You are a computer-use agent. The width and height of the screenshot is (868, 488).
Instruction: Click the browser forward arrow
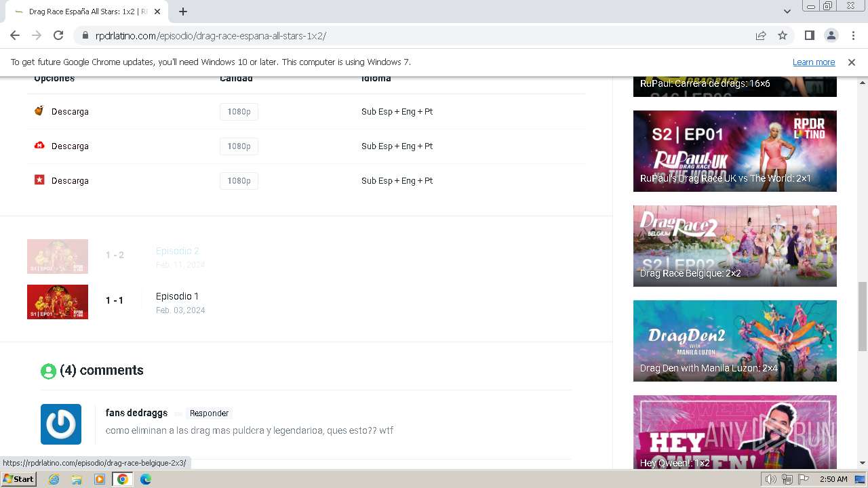point(37,35)
